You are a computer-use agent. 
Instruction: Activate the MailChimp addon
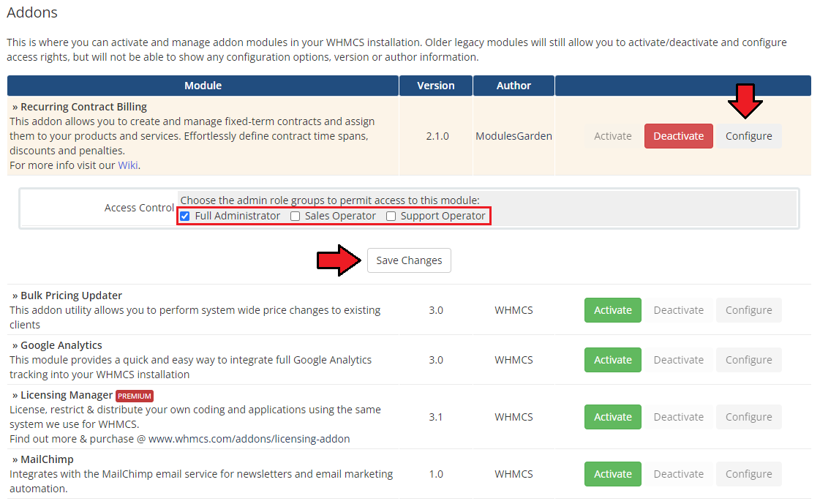pyautogui.click(x=613, y=474)
